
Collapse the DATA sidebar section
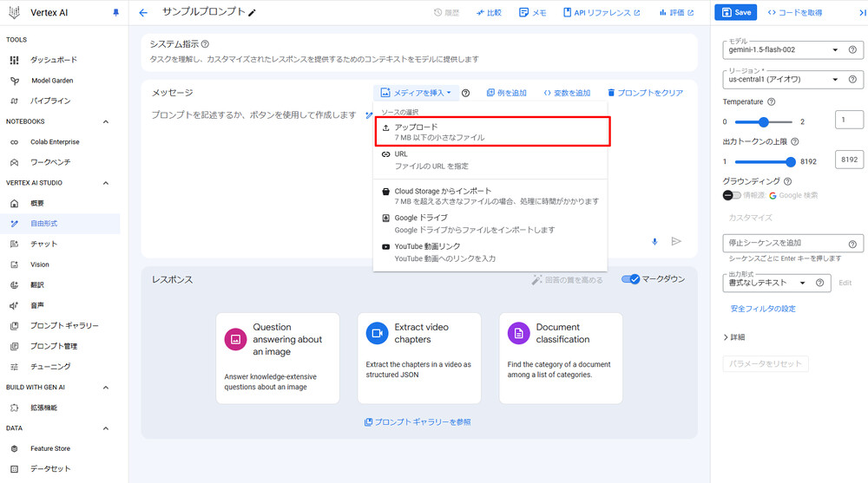[x=106, y=428]
